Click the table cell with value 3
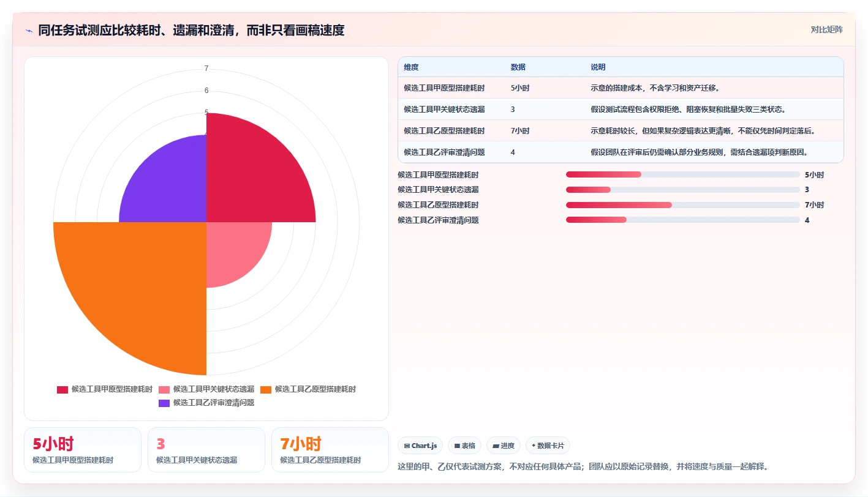 [513, 109]
